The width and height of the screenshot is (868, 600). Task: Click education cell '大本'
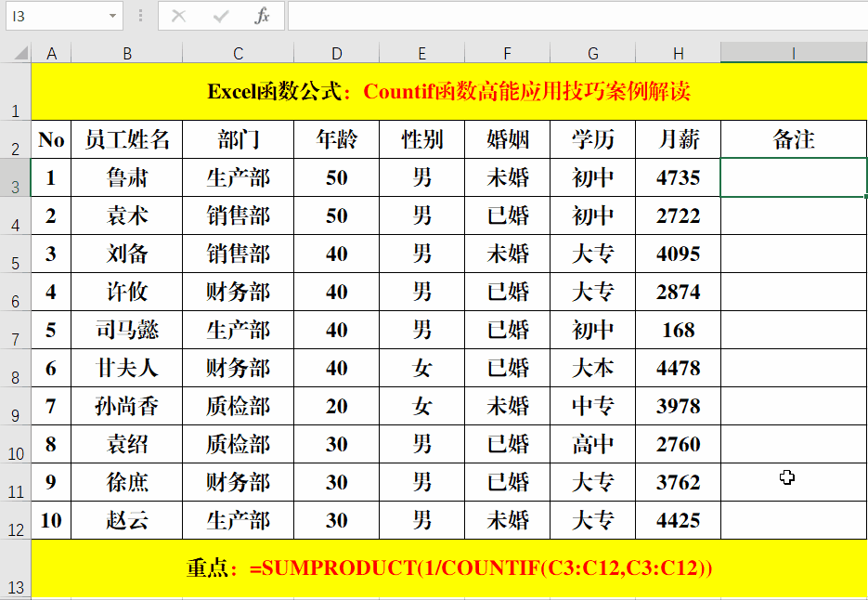click(x=593, y=368)
